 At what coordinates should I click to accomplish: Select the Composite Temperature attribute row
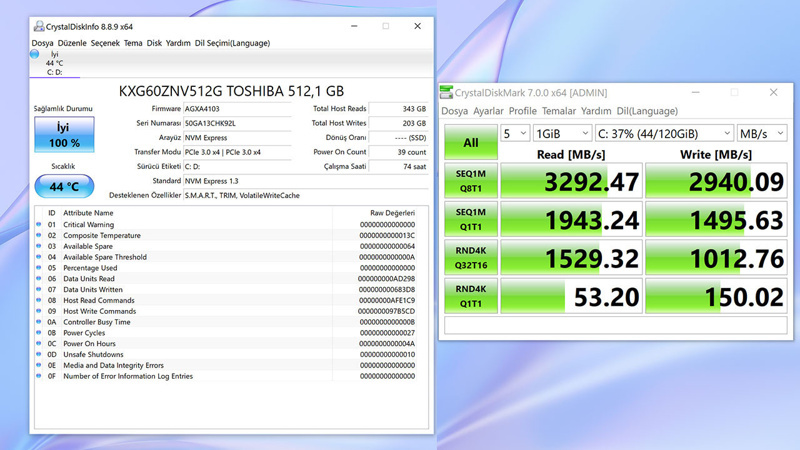coord(226,235)
